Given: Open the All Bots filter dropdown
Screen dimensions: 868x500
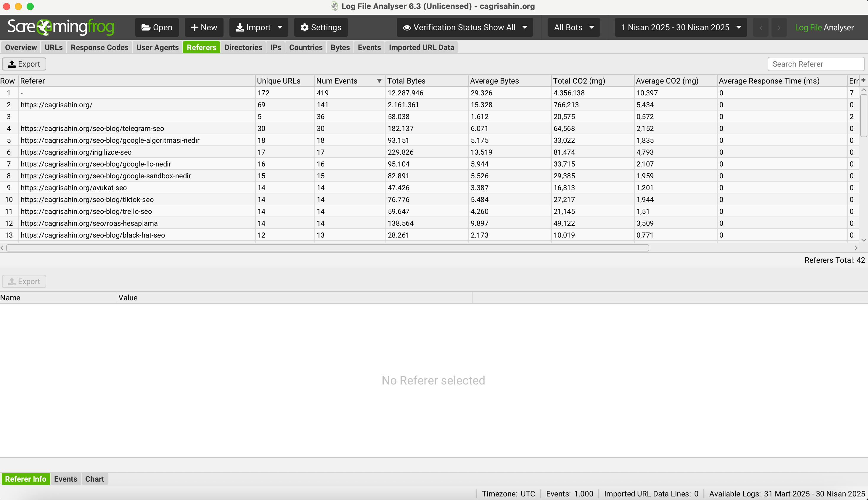Looking at the screenshot, I should point(574,27).
